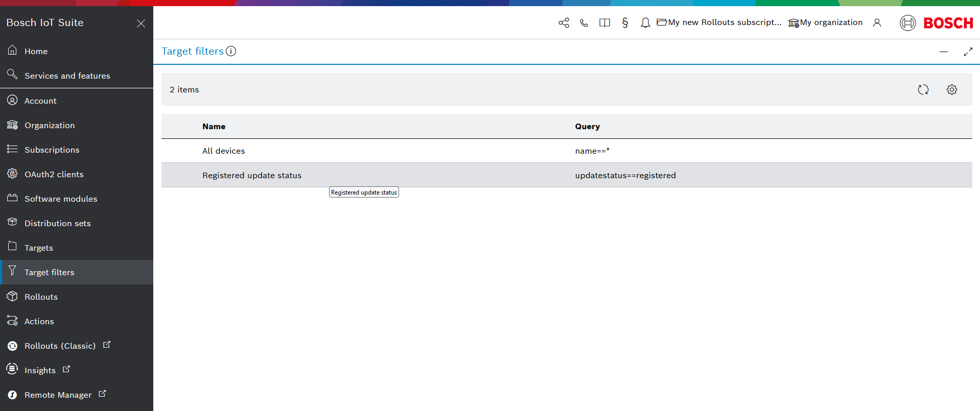The height and width of the screenshot is (411, 980).
Task: Collapse the Target filters panel
Action: point(943,52)
